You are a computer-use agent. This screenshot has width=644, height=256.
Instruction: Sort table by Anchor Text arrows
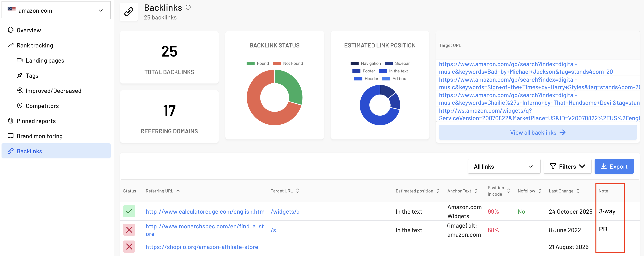[476, 191]
